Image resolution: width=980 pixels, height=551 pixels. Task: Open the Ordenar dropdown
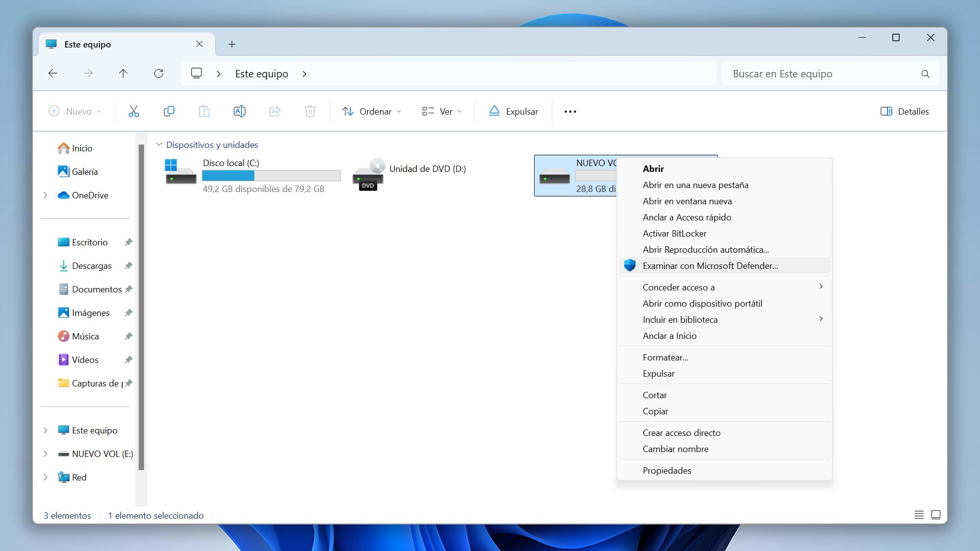(x=371, y=111)
